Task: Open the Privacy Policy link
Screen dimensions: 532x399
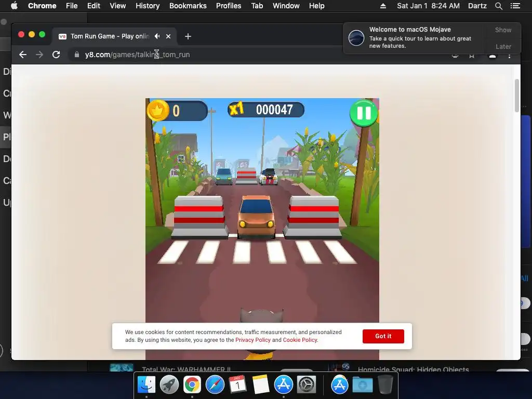Action: pyautogui.click(x=253, y=340)
